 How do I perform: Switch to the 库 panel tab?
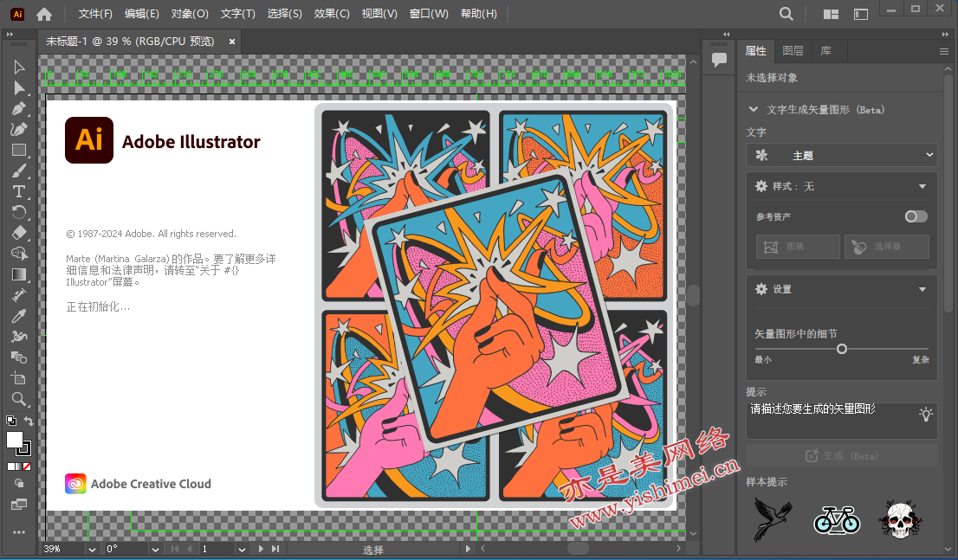825,51
